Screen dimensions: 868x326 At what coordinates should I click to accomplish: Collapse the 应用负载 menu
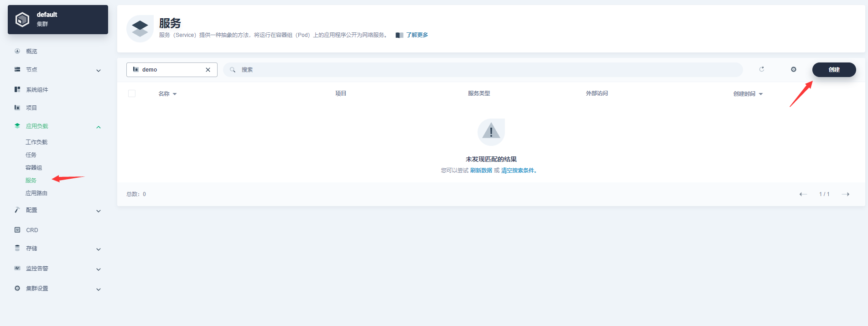click(x=99, y=127)
